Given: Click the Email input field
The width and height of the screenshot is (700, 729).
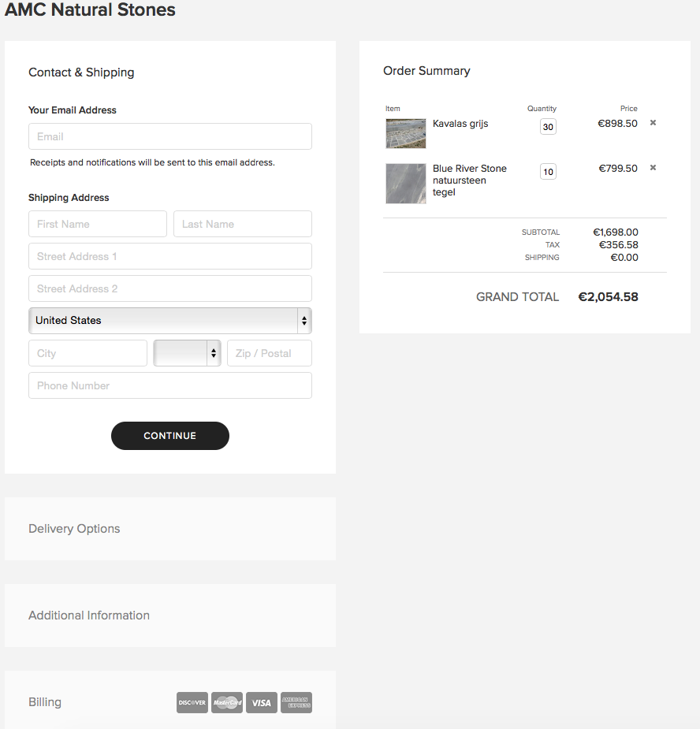Looking at the screenshot, I should (170, 136).
